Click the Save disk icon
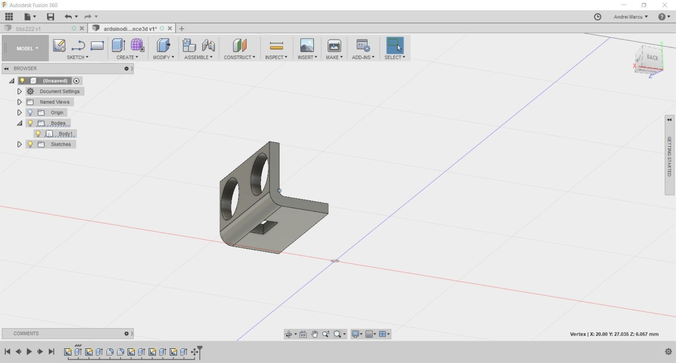The image size is (676, 363). [x=50, y=16]
